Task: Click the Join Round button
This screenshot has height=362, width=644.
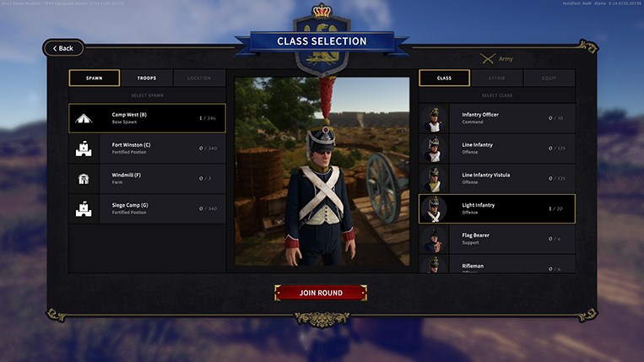Action: [321, 293]
